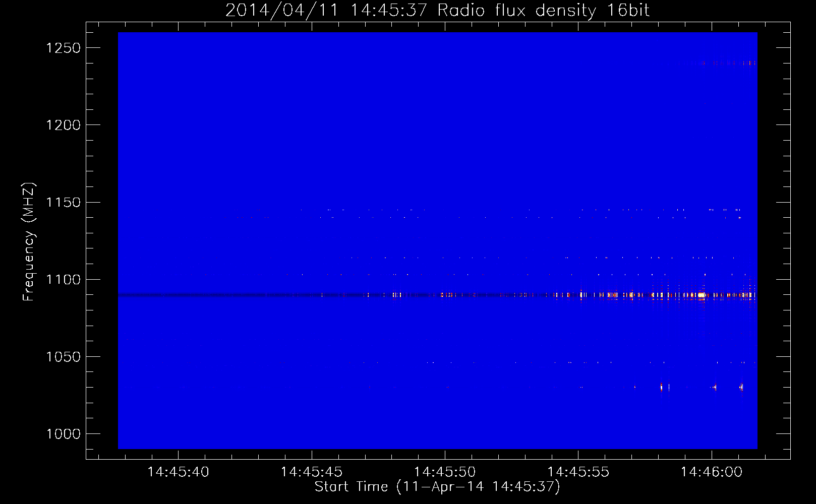The width and height of the screenshot is (816, 504).
Task: Click the plot title '2014/04/11 14:45:37 Radio flux density 16bit'
Action: [x=437, y=10]
